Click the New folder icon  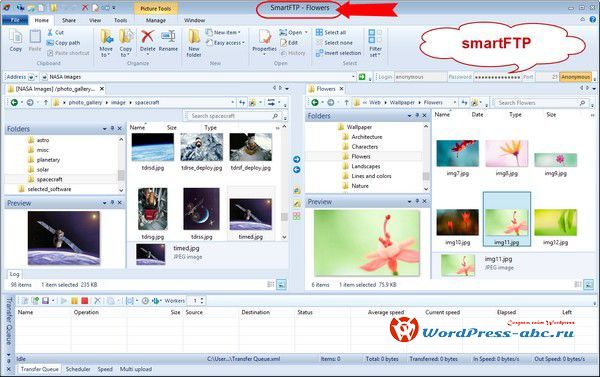coord(194,37)
